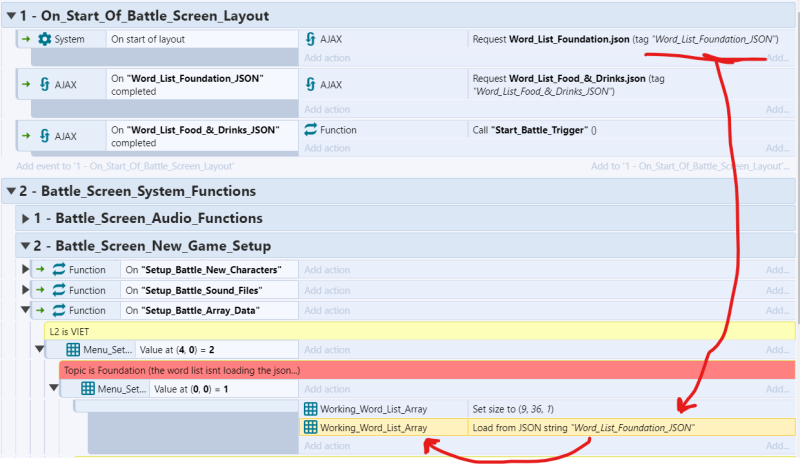This screenshot has width=800, height=464.
Task: Click AJAX condition icon for Word_List_Foundation_JSON completed
Action: 44,85
